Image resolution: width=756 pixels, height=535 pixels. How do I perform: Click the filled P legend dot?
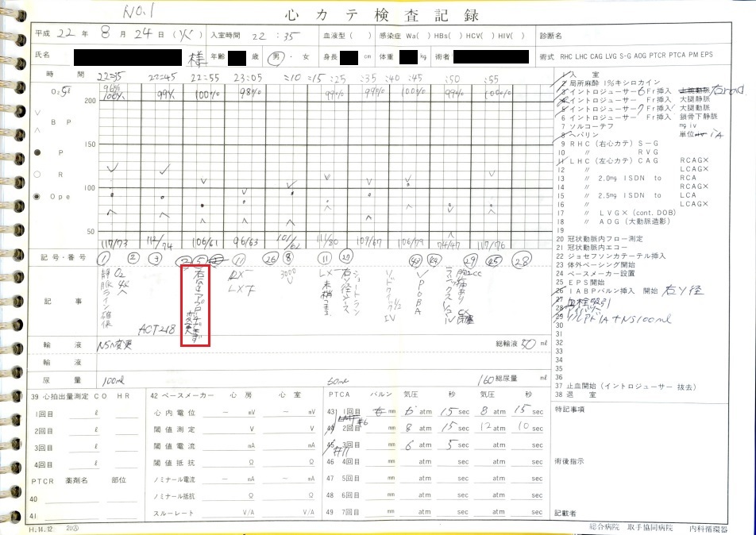(37, 152)
